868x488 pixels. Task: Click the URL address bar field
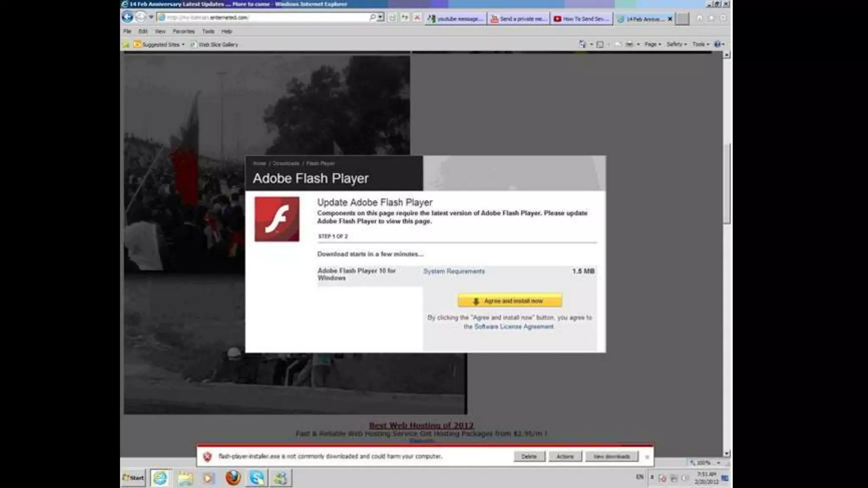click(263, 17)
